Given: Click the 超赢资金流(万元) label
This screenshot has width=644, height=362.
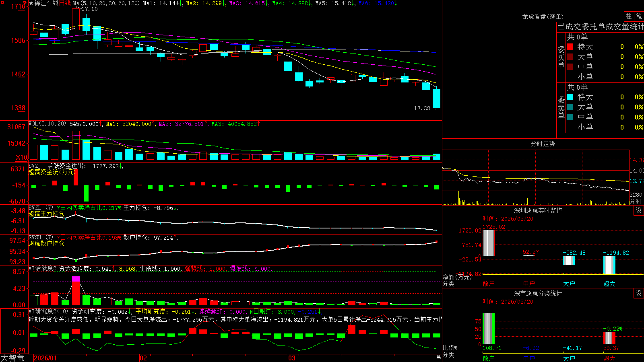Looking at the screenshot, I should [52, 172].
